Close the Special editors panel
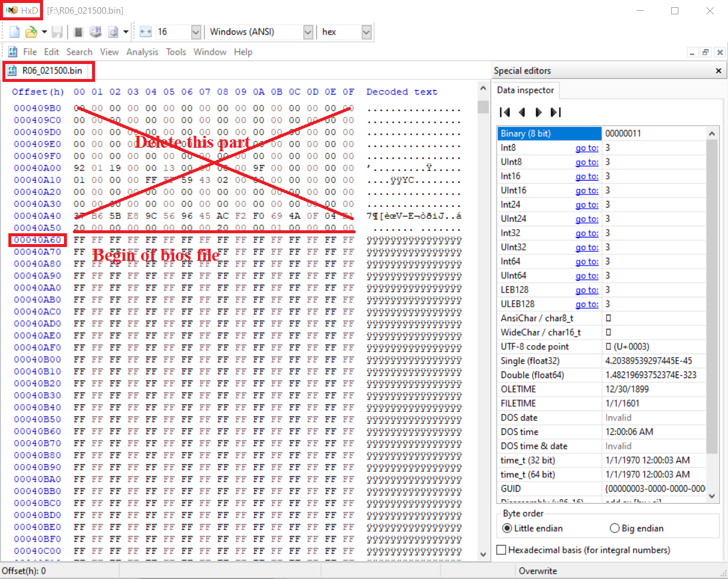Image resolution: width=728 pixels, height=579 pixels. click(x=718, y=71)
